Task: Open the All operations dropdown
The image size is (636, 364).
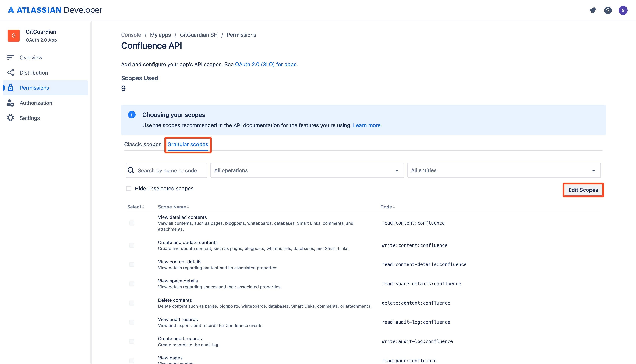Action: (x=307, y=170)
